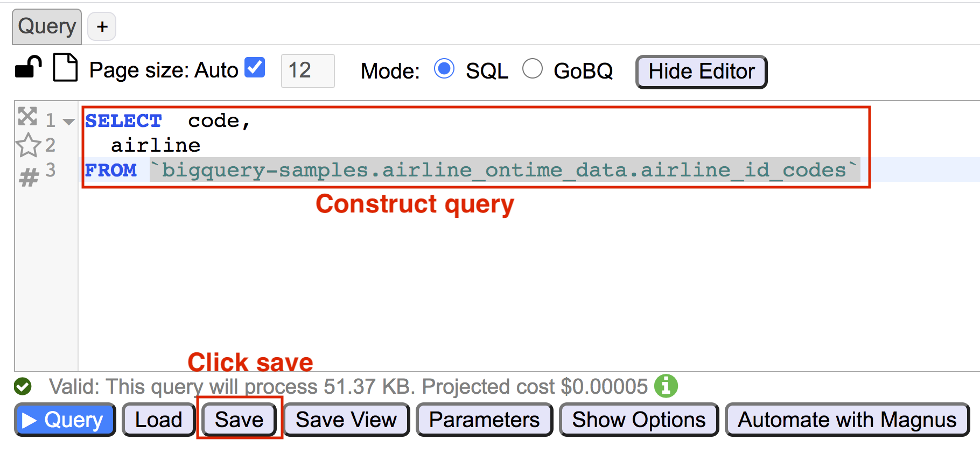Click the Load button
The image size is (980, 454).
point(158,420)
